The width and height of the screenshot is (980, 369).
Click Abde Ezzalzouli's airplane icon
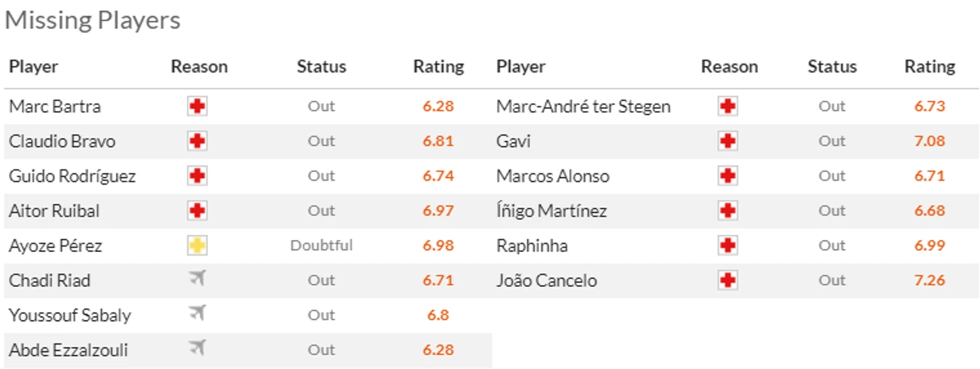(x=197, y=349)
